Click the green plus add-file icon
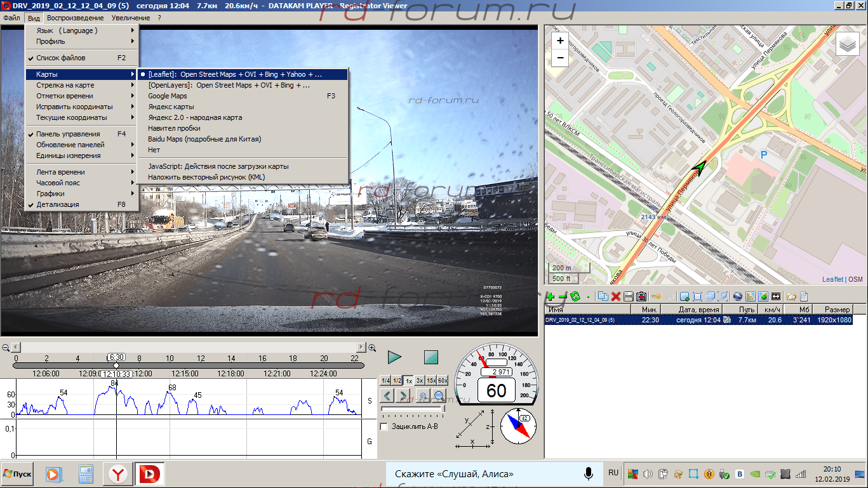Screen dimensions: 868x488 (551, 296)
